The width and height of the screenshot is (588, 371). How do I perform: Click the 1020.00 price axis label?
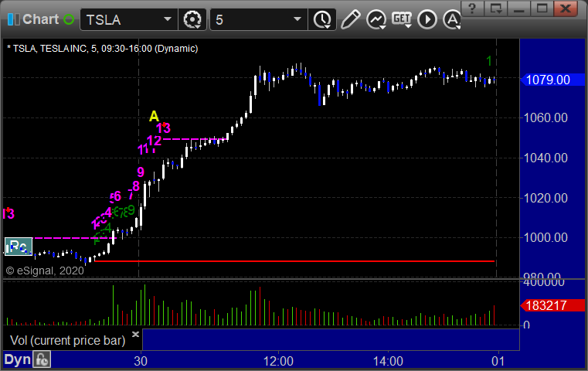(x=546, y=198)
